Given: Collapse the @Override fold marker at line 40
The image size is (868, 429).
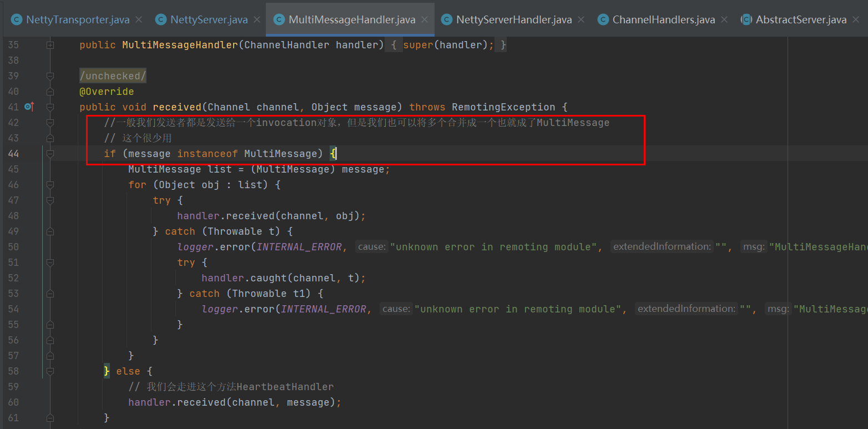Looking at the screenshot, I should (50, 92).
